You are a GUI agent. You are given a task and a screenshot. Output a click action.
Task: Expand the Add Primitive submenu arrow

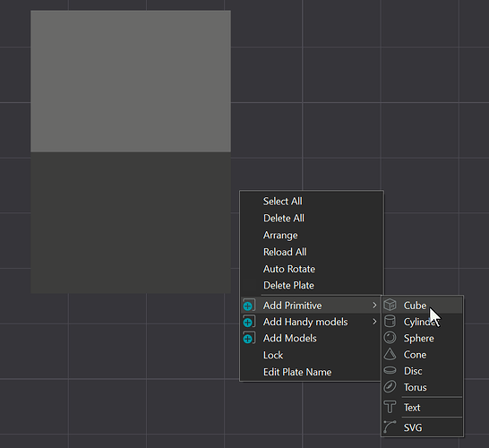pyautogui.click(x=374, y=306)
